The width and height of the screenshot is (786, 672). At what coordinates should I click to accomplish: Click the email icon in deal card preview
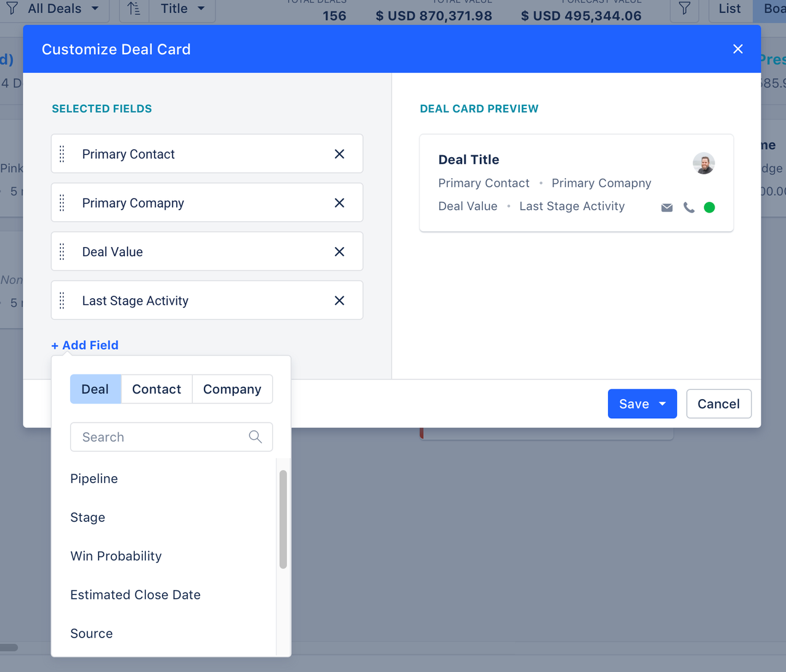pos(666,208)
